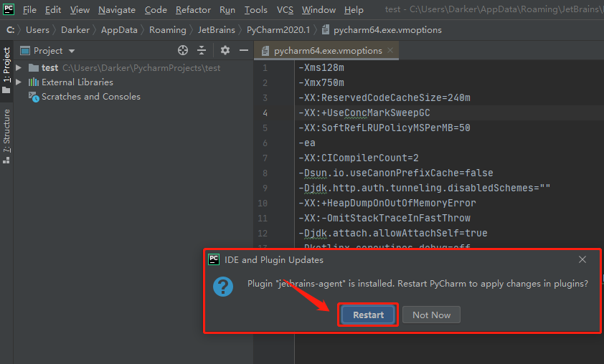
Task: Click line -Xmx750m in the editor
Action: pyautogui.click(x=321, y=82)
